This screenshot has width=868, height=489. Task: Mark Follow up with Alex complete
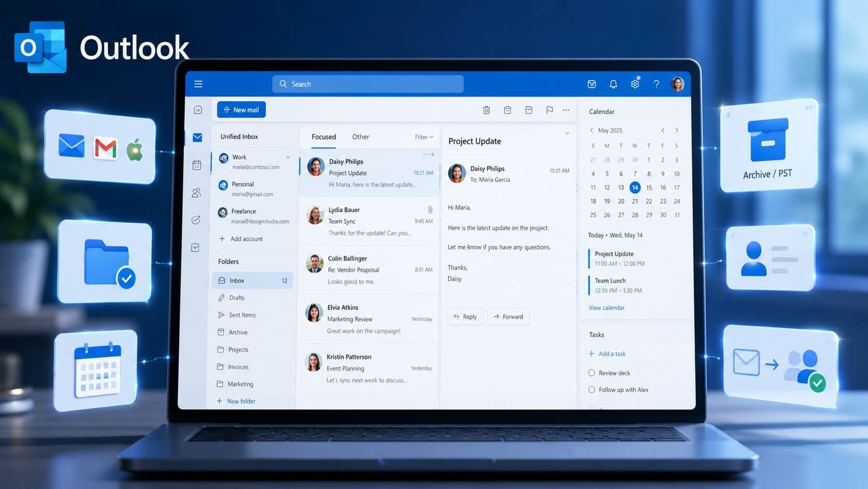[591, 389]
